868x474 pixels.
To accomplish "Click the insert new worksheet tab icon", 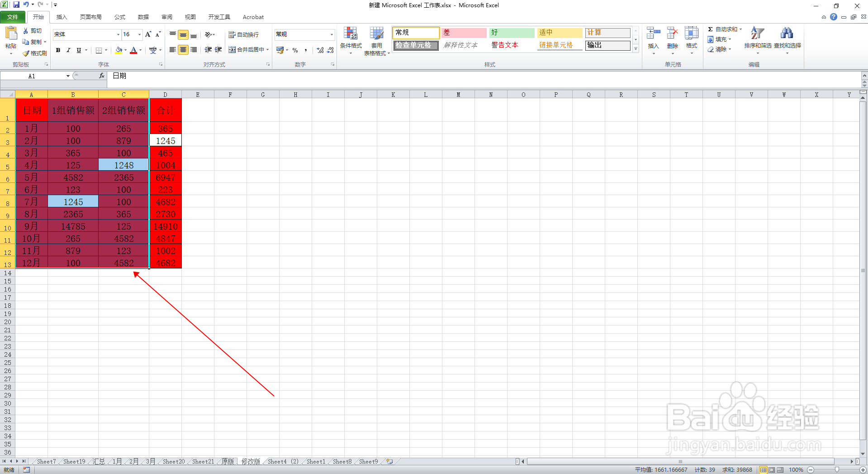I will coord(389,462).
